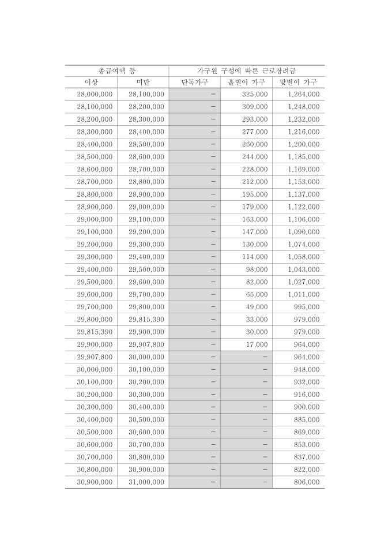Image resolution: width=392 pixels, height=555 pixels.
Task: Click the 28,000,000 cell in first row
Action: click(x=95, y=94)
